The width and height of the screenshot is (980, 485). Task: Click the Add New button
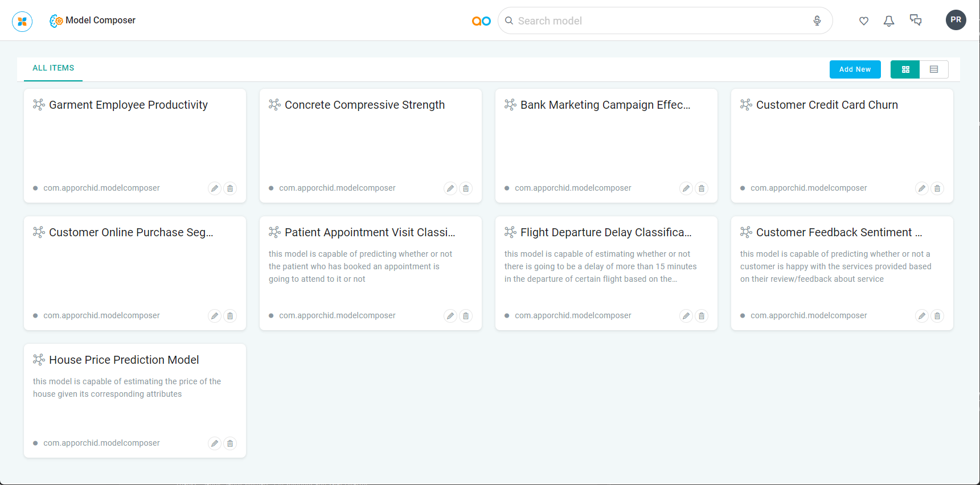(x=855, y=69)
